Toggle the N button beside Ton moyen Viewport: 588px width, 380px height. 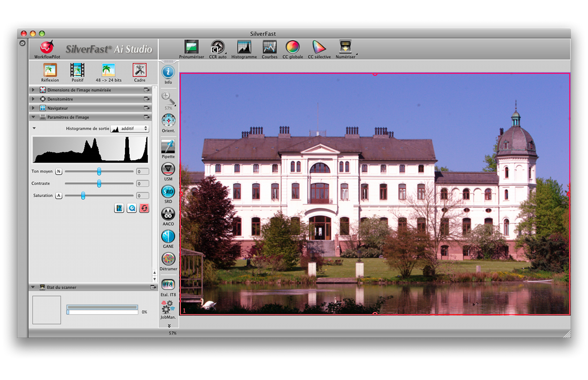(59, 171)
